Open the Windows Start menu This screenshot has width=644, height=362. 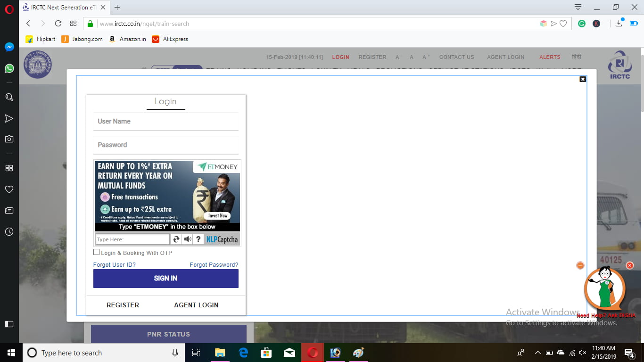coord(11,353)
